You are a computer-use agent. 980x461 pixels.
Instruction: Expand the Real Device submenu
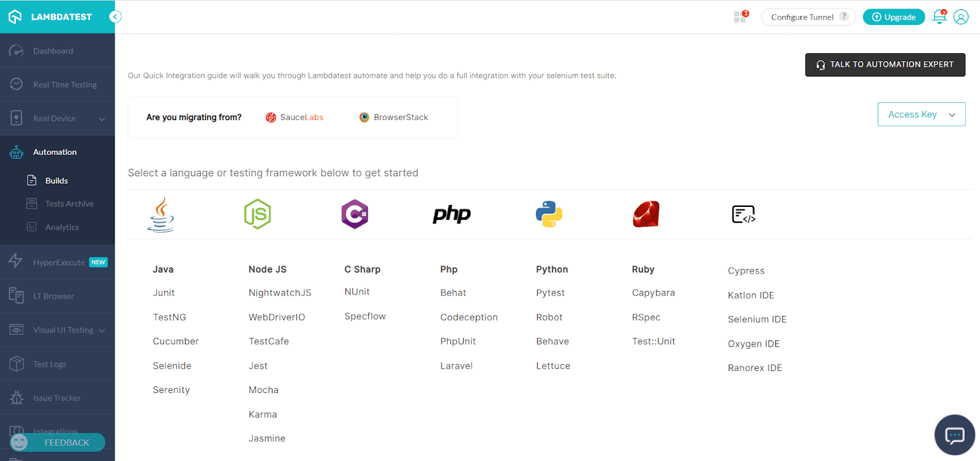coord(102,119)
